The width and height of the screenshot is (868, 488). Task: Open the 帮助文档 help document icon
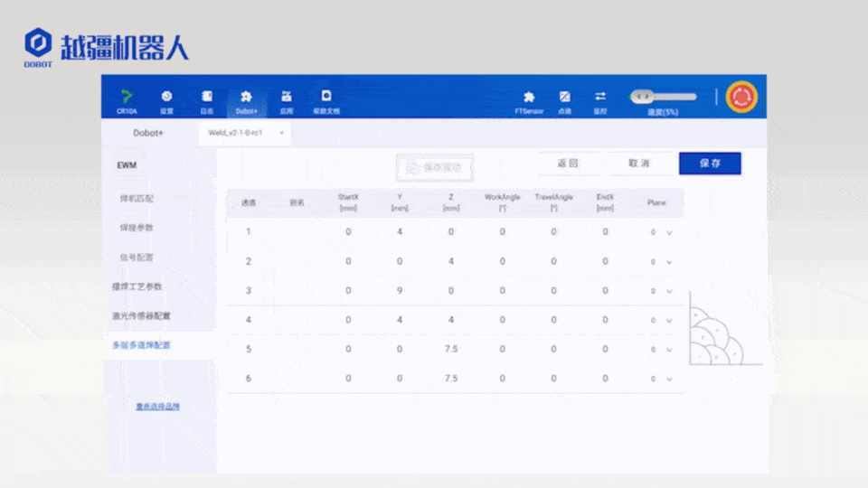click(x=325, y=98)
